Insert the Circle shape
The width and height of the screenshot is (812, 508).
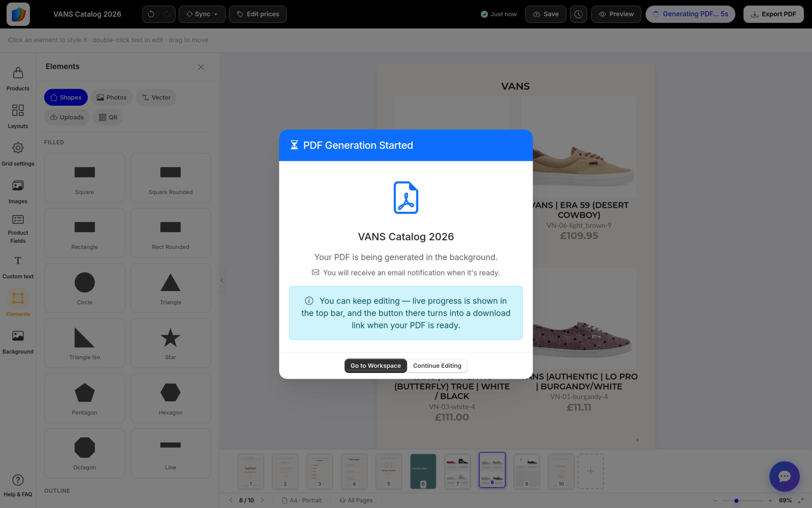pyautogui.click(x=85, y=288)
